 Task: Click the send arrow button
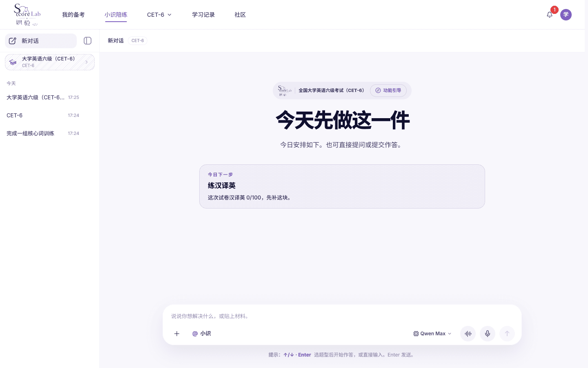click(507, 334)
